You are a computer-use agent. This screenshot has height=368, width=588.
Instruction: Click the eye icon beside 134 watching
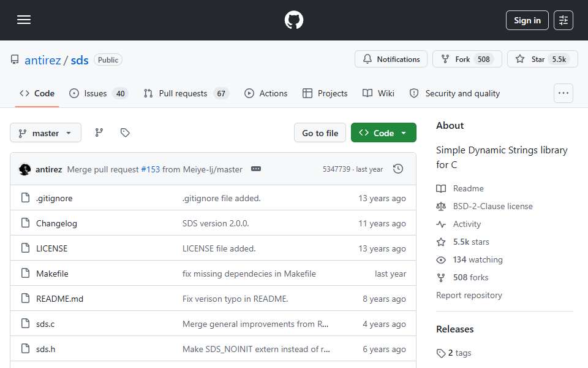click(x=441, y=260)
